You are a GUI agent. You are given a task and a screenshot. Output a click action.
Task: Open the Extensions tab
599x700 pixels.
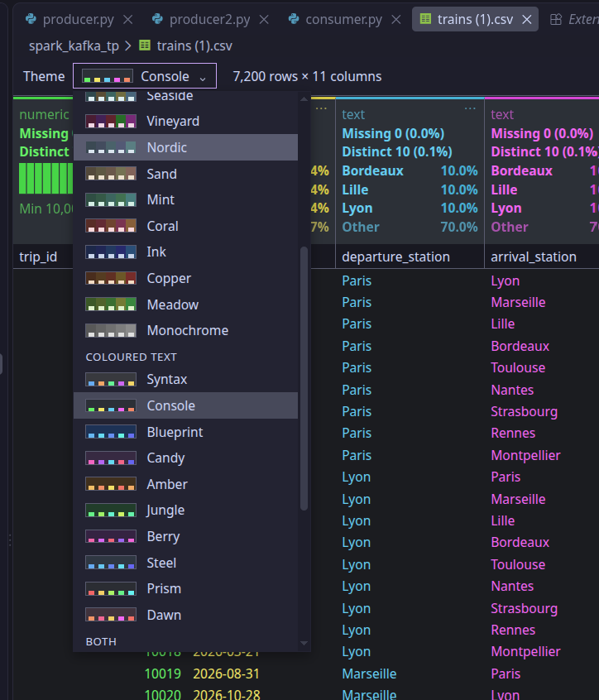575,20
